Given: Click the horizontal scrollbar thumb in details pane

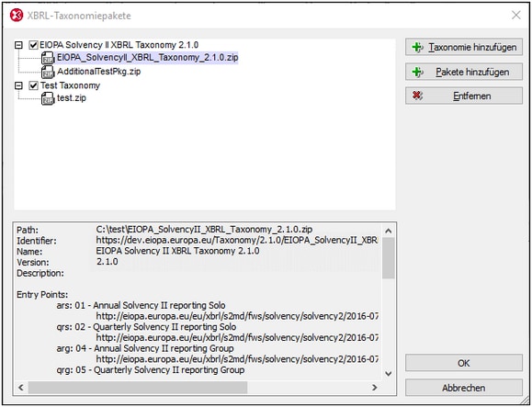Looking at the screenshot, I should point(138,388).
